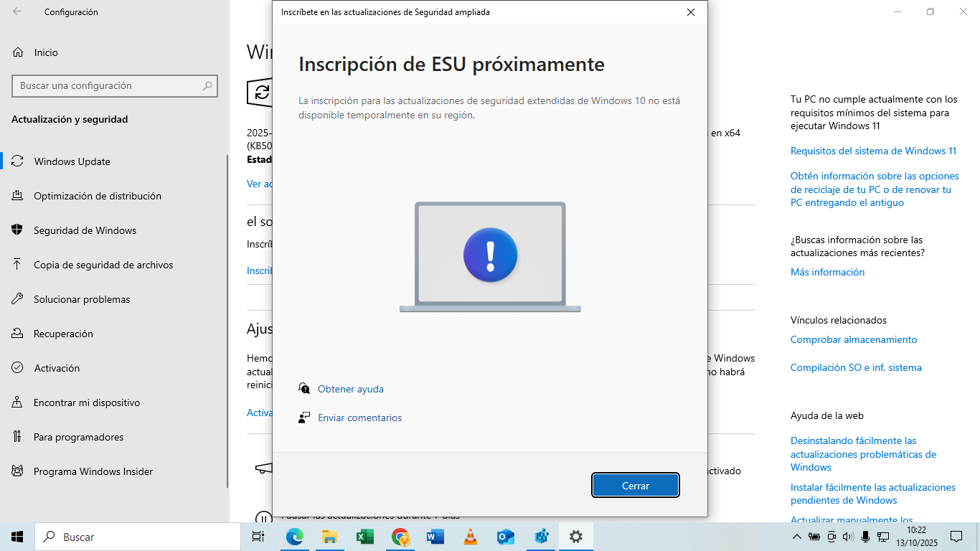The width and height of the screenshot is (980, 551).
Task: Open the Windows Start menu
Action: click(17, 537)
